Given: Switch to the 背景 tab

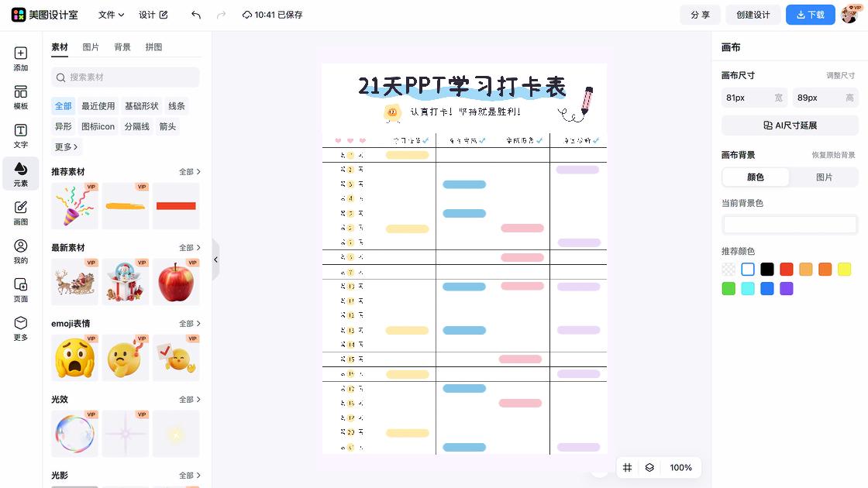Looking at the screenshot, I should tap(122, 47).
